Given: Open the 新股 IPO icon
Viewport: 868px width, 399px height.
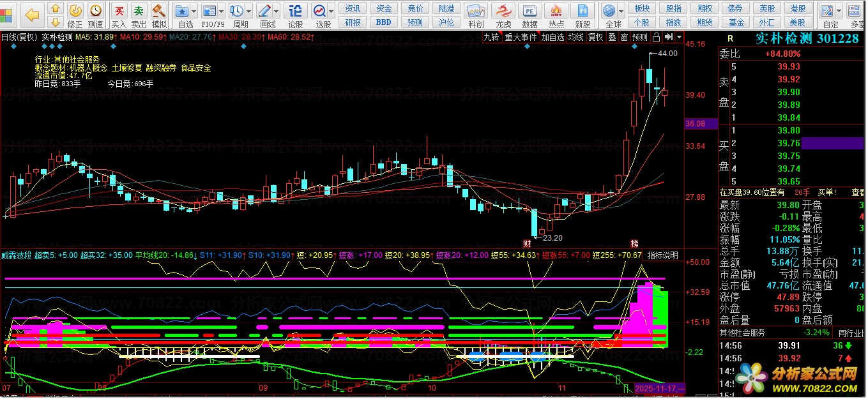Looking at the screenshot, I should [x=582, y=15].
